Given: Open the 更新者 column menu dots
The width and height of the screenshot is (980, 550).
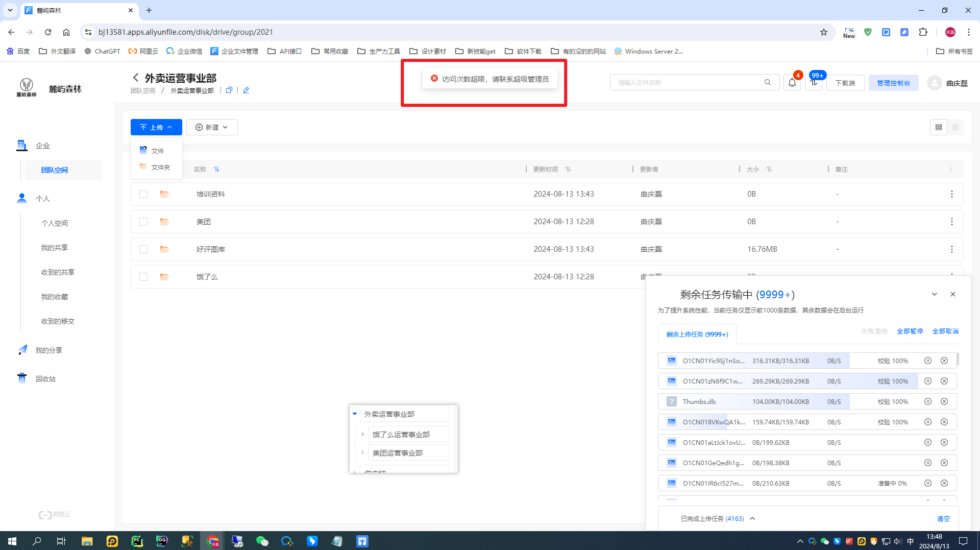Looking at the screenshot, I should [x=740, y=169].
